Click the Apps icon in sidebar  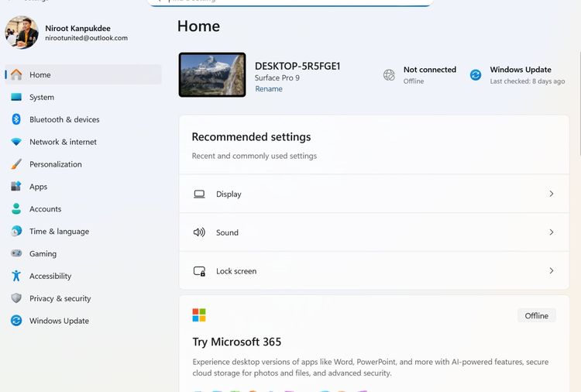tap(16, 187)
